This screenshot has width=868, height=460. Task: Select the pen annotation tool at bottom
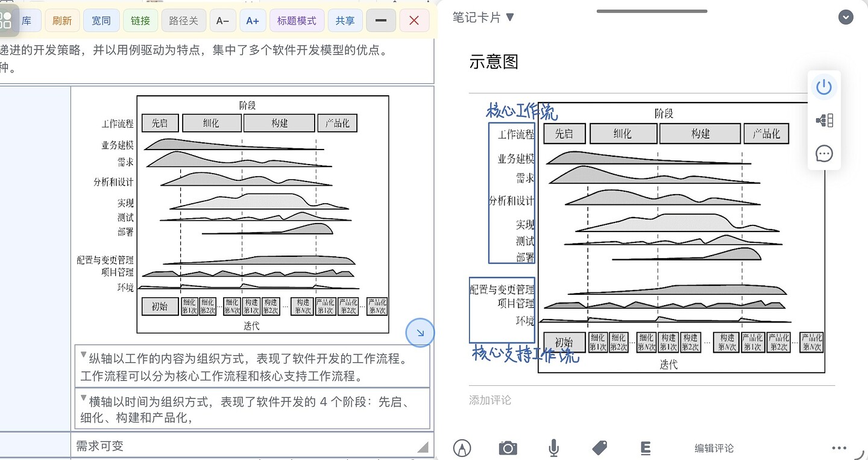pyautogui.click(x=462, y=448)
